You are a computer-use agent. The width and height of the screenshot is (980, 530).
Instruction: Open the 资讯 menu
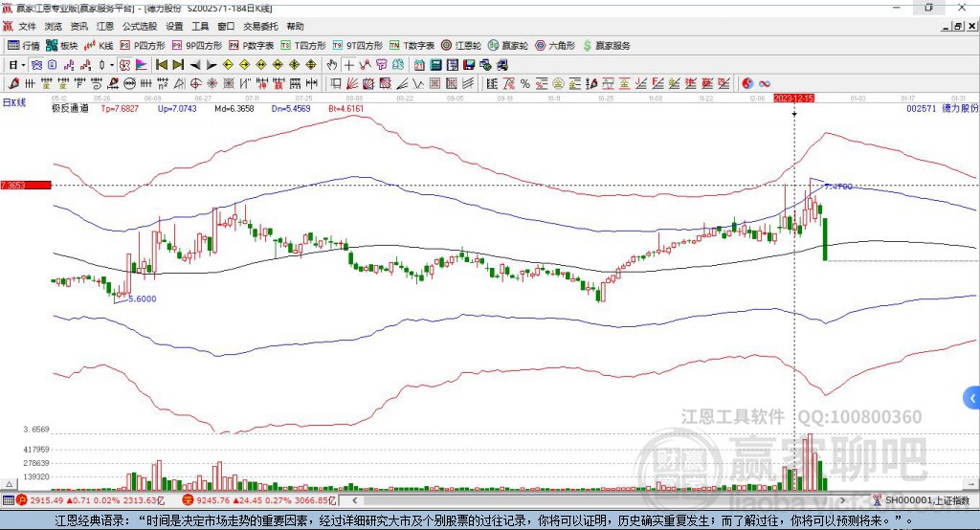coord(78,26)
